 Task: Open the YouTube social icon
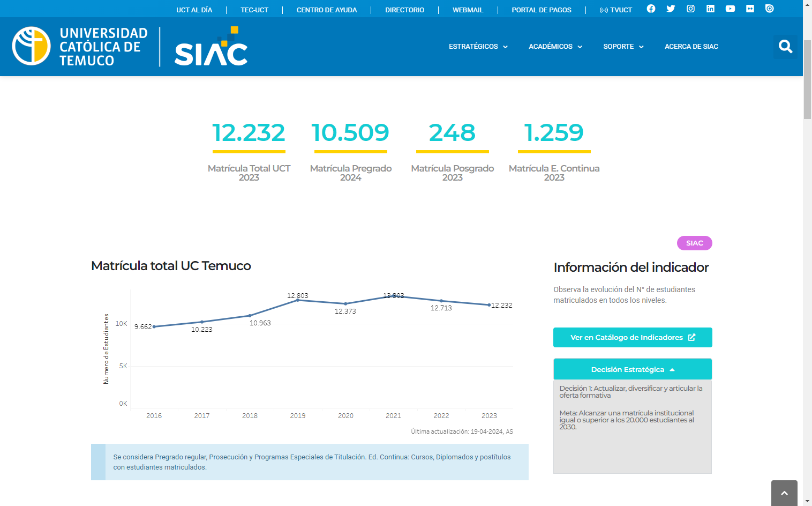tap(730, 9)
